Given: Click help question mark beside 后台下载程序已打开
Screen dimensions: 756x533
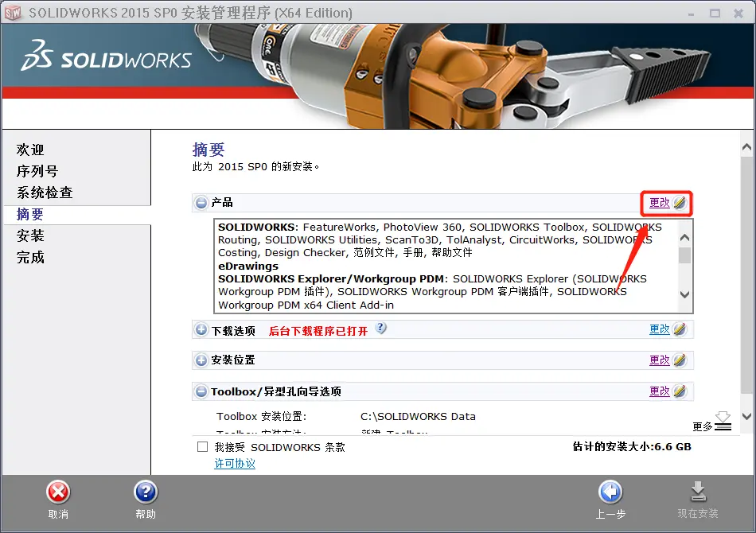Looking at the screenshot, I should [381, 329].
